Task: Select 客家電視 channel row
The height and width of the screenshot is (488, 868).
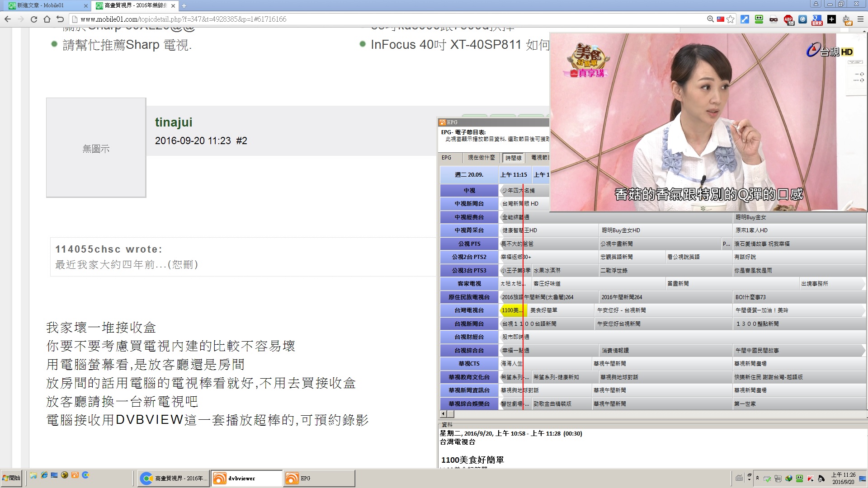Action: point(469,284)
